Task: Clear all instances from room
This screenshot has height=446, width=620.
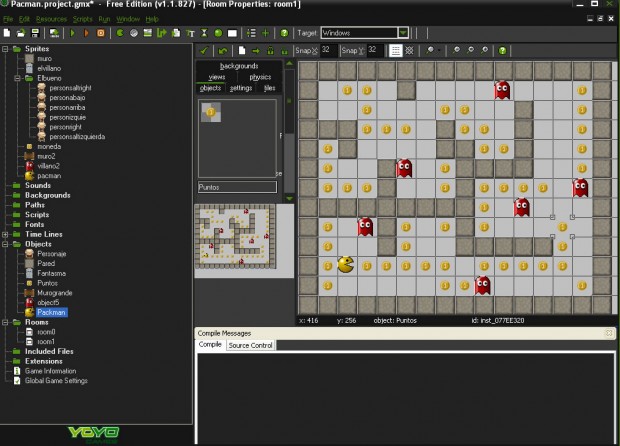Action: 242,51
